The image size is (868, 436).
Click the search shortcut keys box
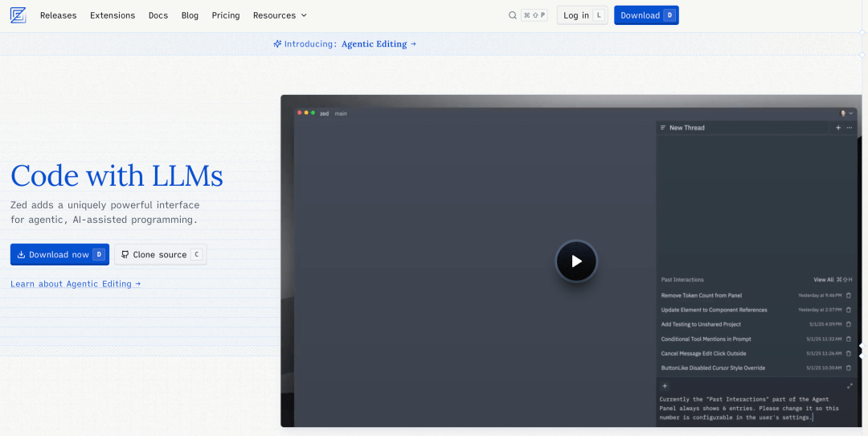[x=534, y=15]
